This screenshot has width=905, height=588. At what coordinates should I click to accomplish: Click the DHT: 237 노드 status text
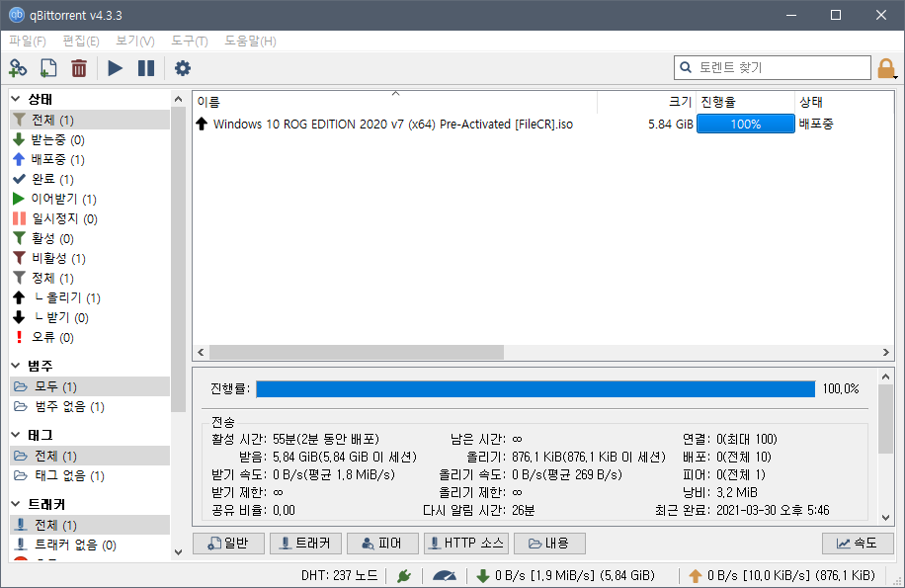tap(340, 575)
